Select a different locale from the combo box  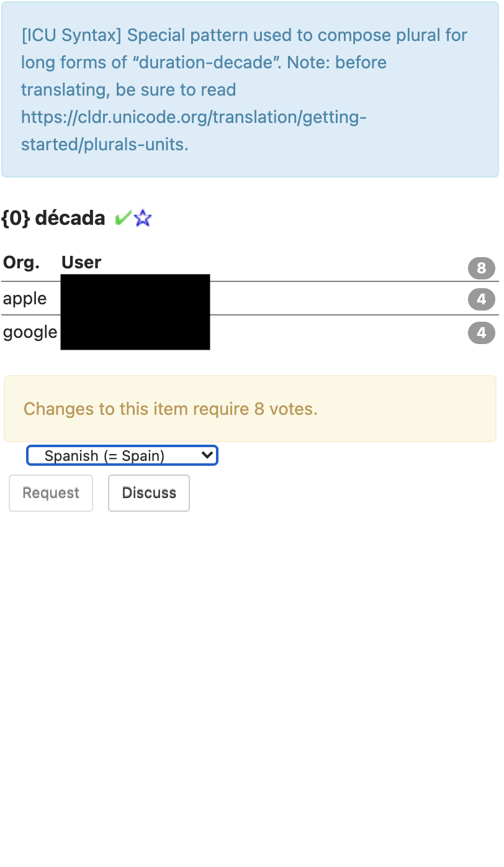(x=122, y=455)
